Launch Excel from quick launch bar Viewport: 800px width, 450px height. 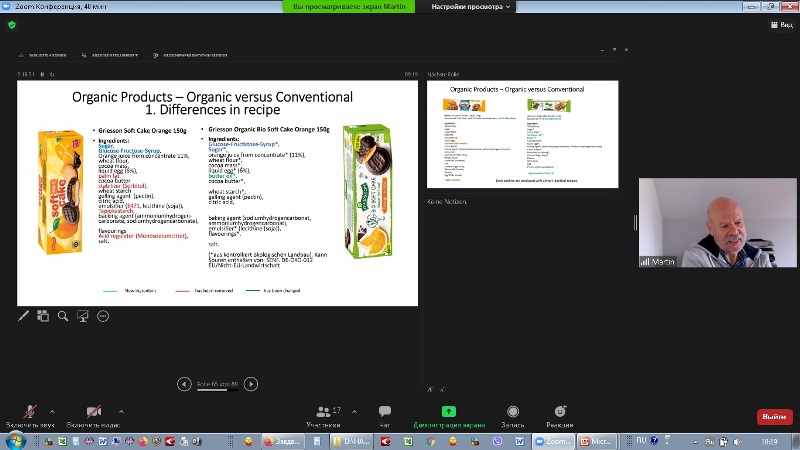(62, 441)
